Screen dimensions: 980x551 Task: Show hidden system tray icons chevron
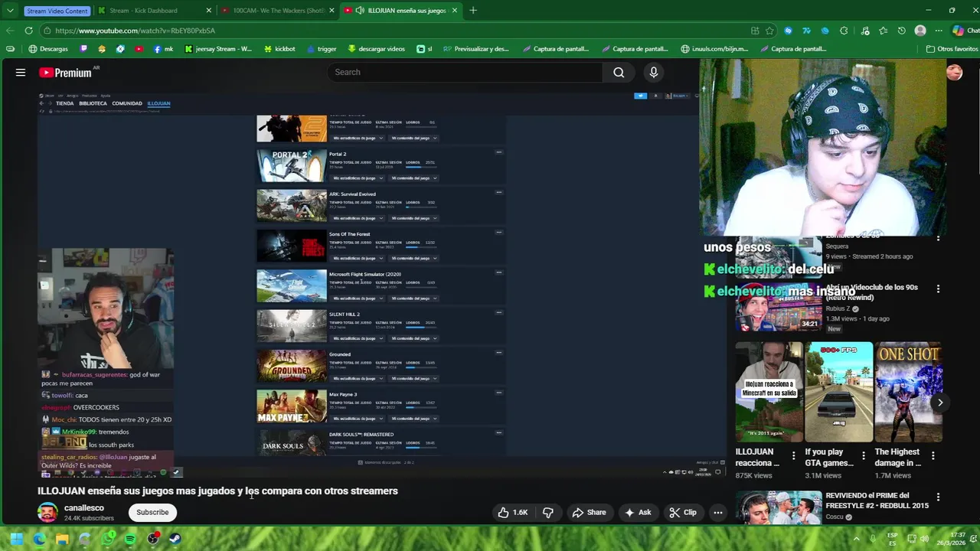pos(856,539)
